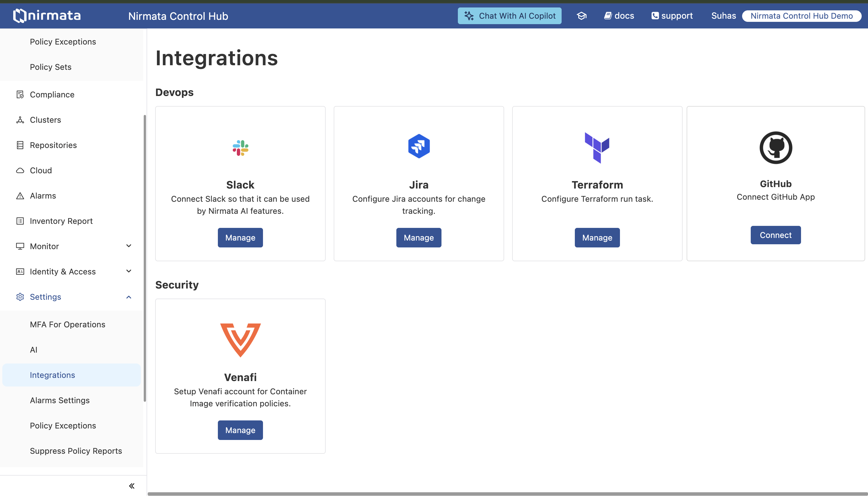Select the Inventory Report icon
The width and height of the screenshot is (868, 496).
(20, 221)
